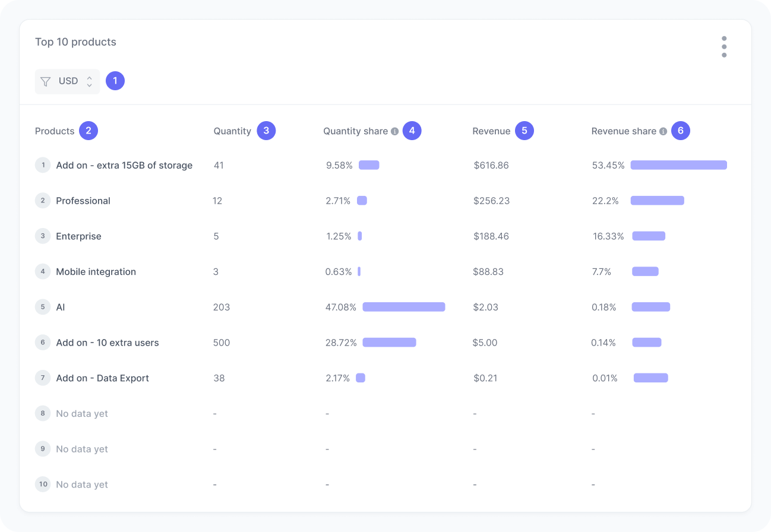Click the rank badge for Add on - 10 extra users
The height and width of the screenshot is (532, 771).
point(42,343)
